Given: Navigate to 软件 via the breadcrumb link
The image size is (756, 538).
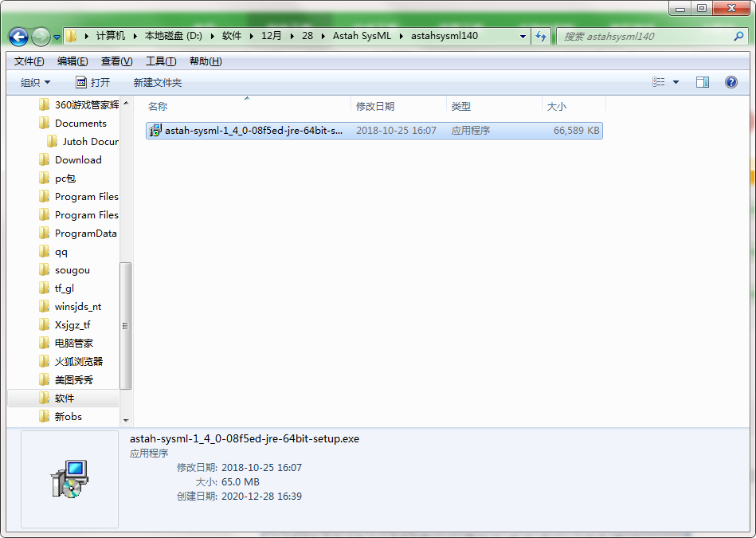Looking at the screenshot, I should point(232,36).
